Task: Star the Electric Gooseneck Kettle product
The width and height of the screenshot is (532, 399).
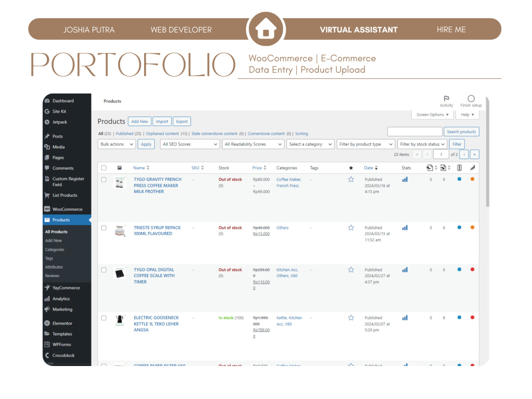Action: click(x=351, y=318)
